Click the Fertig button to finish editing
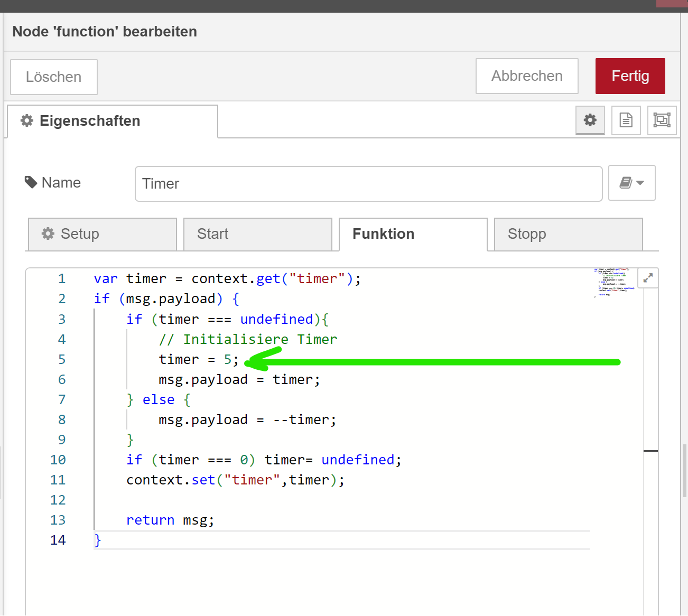The height and width of the screenshot is (616, 688). point(630,76)
